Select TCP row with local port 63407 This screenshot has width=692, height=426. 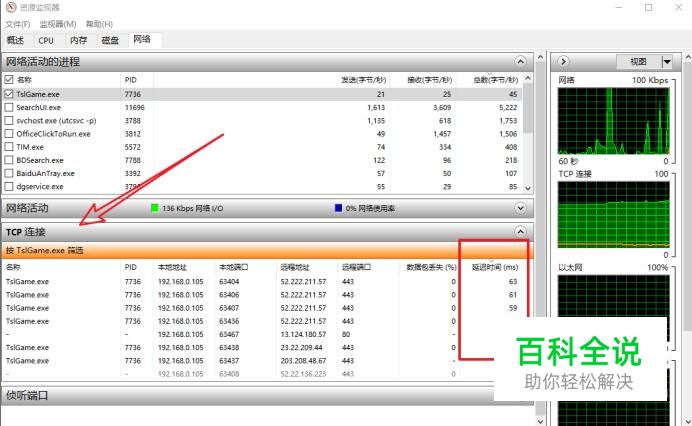[262, 308]
